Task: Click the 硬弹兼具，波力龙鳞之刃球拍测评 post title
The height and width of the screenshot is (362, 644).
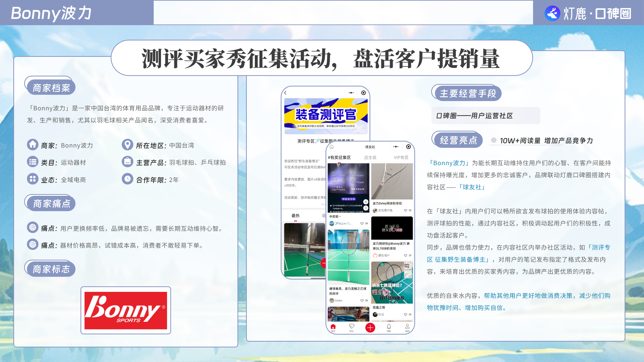Action: pyautogui.click(x=348, y=291)
